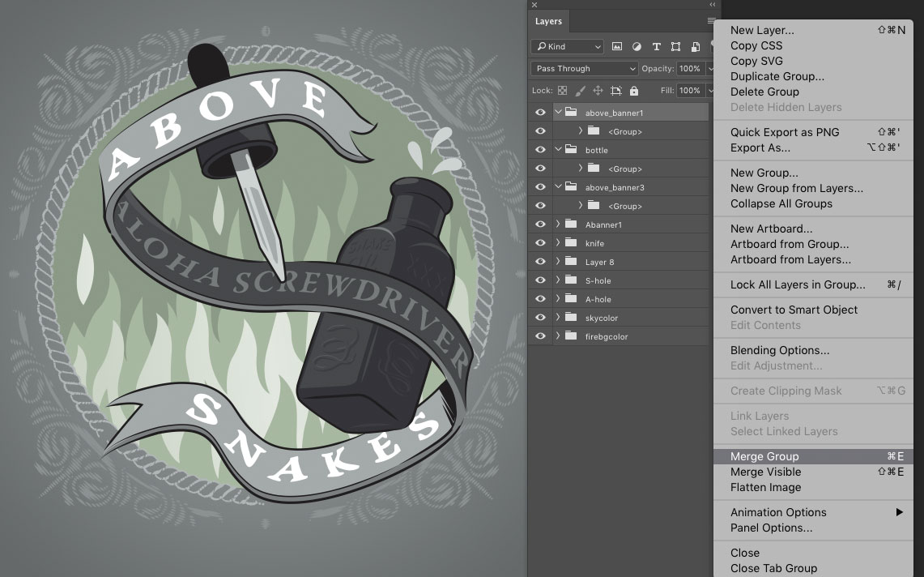
Task: Filter layers by type layers icon
Action: (x=657, y=47)
